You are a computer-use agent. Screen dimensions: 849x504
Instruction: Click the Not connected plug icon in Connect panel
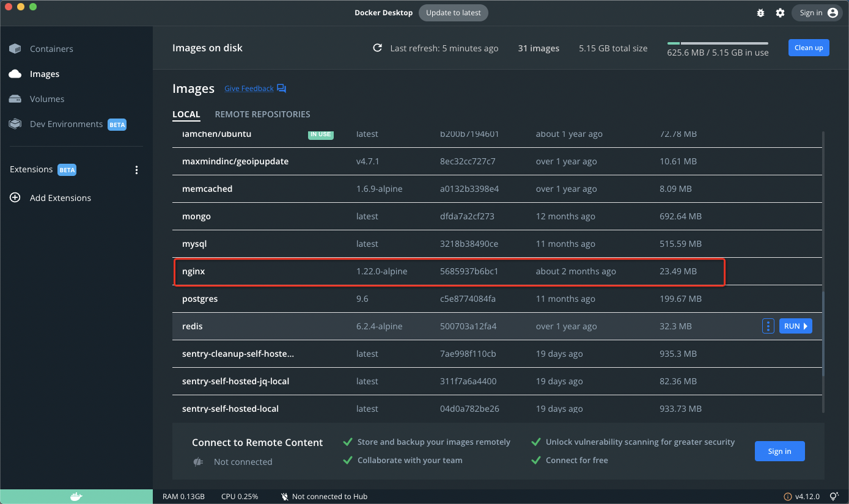[x=198, y=462]
